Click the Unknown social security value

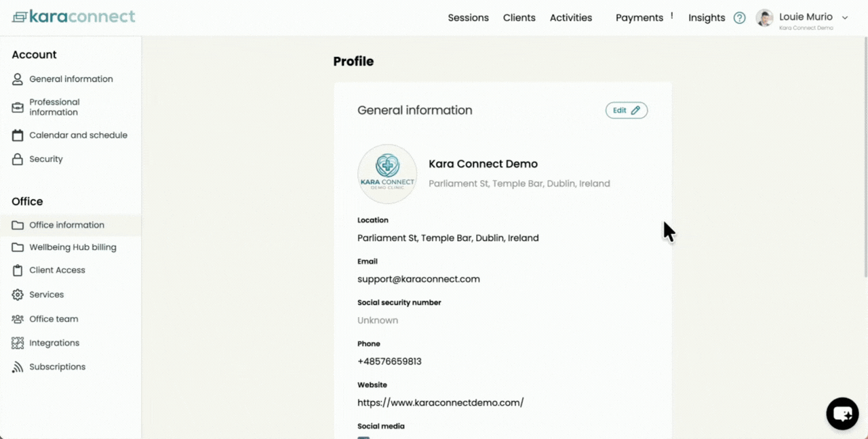pos(378,320)
